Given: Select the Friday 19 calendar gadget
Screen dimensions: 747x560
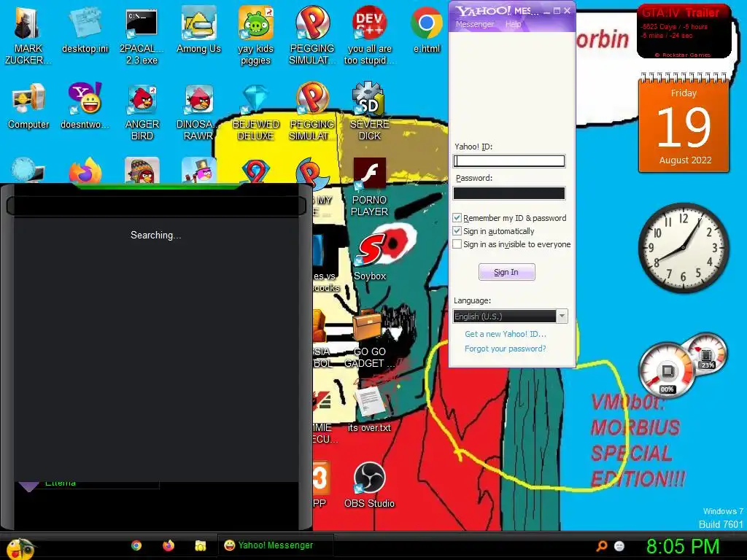Looking at the screenshot, I should pos(684,122).
